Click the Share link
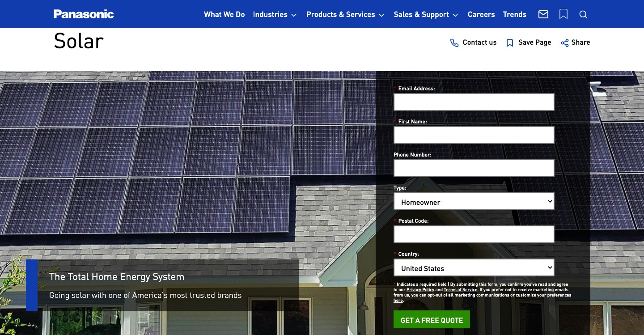The width and height of the screenshot is (644, 335). point(580,42)
